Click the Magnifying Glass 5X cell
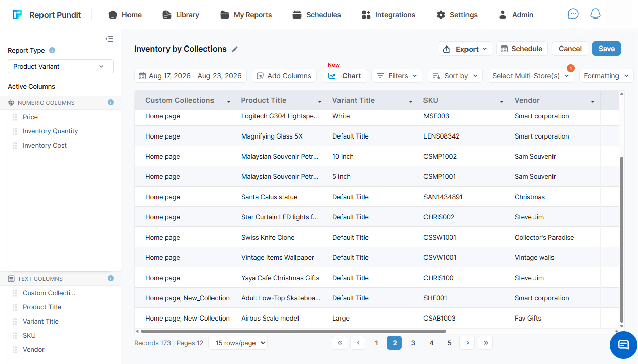Screen dimensions: 638x364 281,136
